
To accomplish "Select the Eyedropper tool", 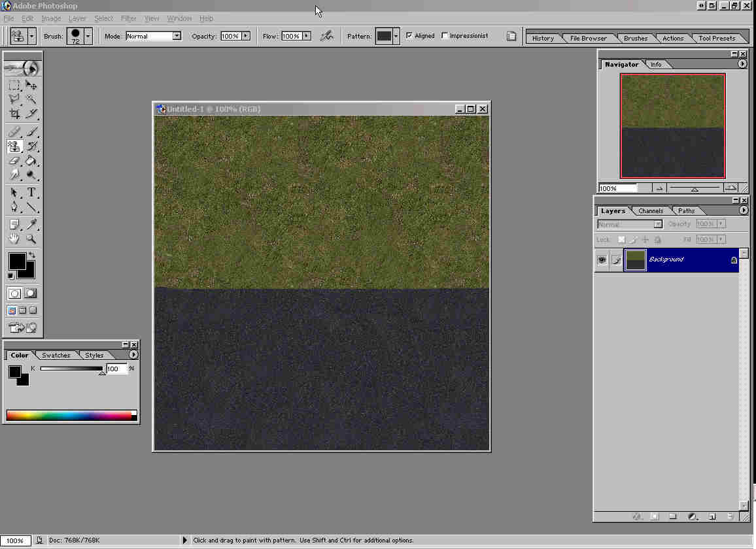I will [x=31, y=224].
